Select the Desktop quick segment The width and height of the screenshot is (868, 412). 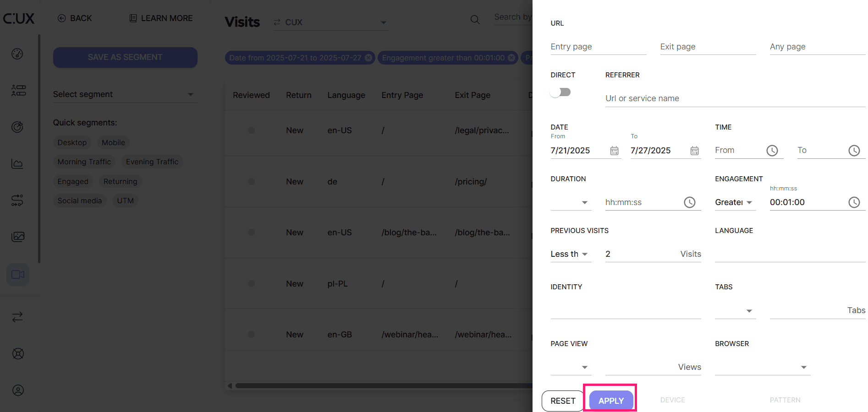(72, 142)
